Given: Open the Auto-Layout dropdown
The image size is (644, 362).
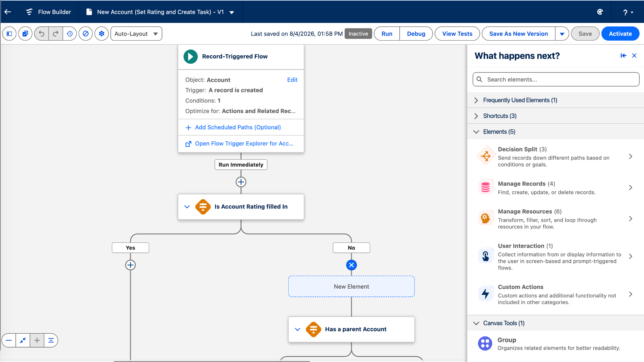Looking at the screenshot, I should point(136,34).
